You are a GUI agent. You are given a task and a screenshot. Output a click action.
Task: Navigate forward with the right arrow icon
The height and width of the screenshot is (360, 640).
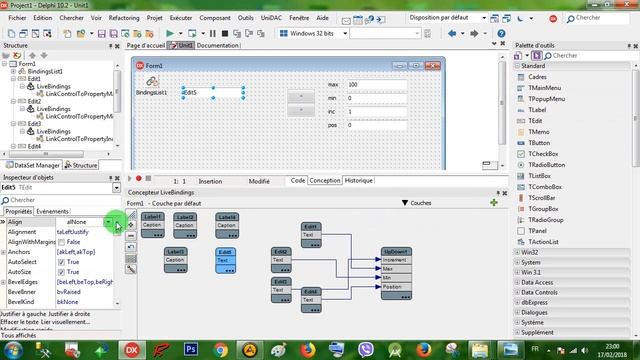474,33
